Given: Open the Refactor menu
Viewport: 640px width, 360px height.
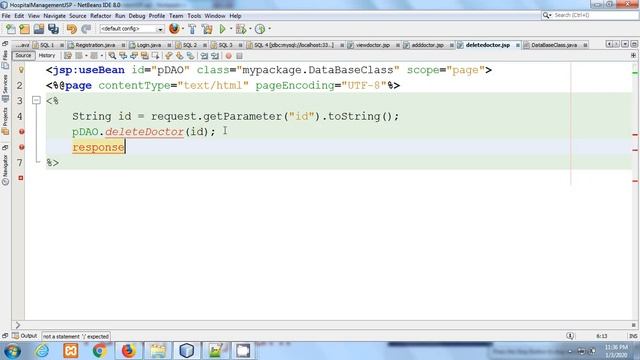Looking at the screenshot, I should coord(101,16).
